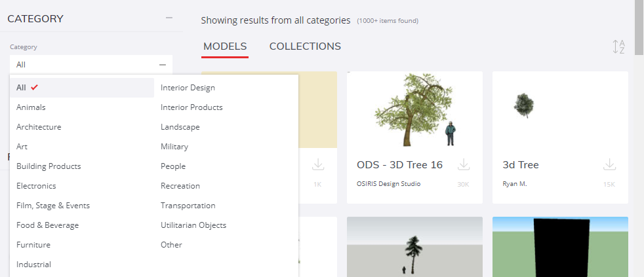Open the A-Z sort order icon

pyautogui.click(x=619, y=46)
